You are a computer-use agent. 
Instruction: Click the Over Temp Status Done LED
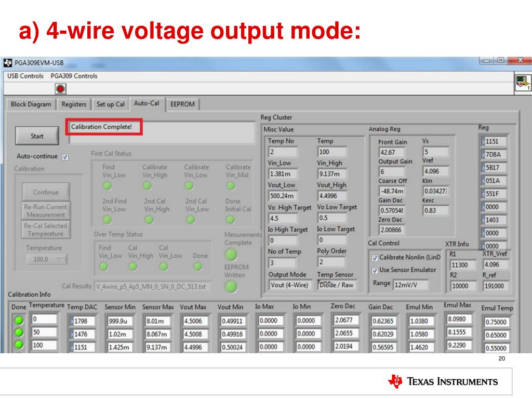[198, 267]
